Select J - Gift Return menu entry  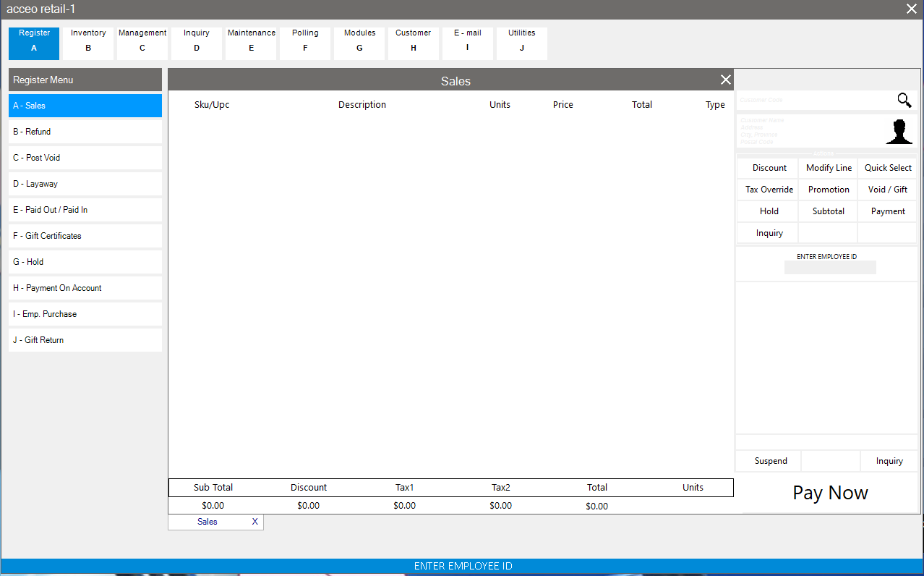[85, 340]
